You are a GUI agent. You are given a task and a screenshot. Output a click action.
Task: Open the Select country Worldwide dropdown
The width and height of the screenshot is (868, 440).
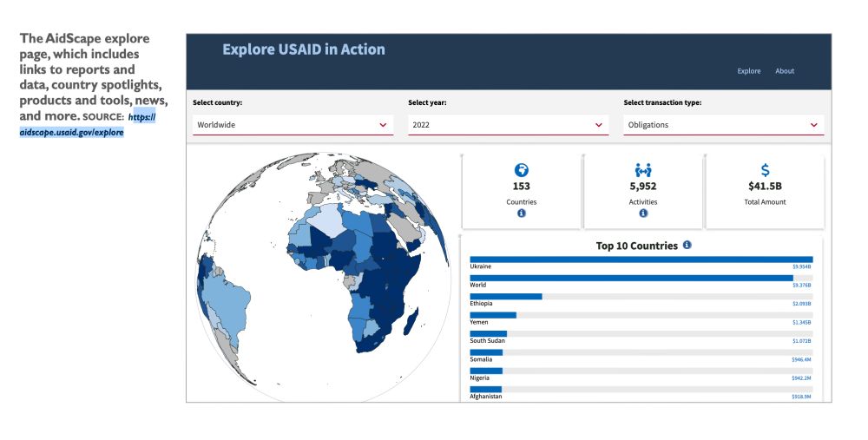pos(293,125)
